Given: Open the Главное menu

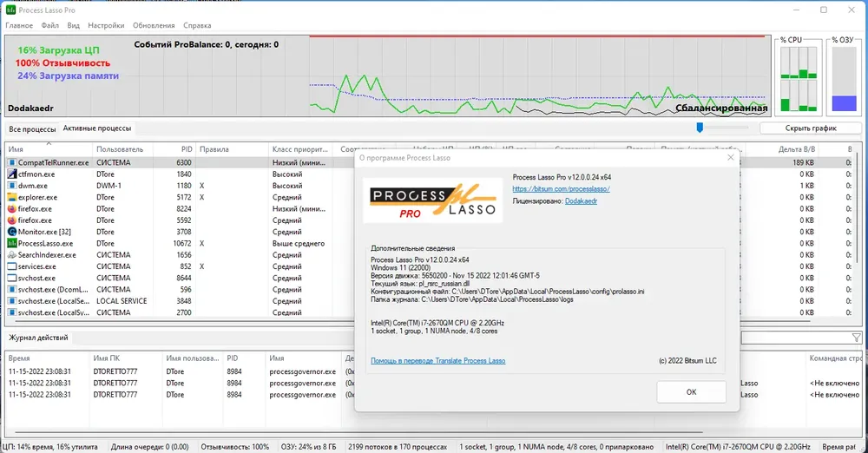Looking at the screenshot, I should point(19,25).
